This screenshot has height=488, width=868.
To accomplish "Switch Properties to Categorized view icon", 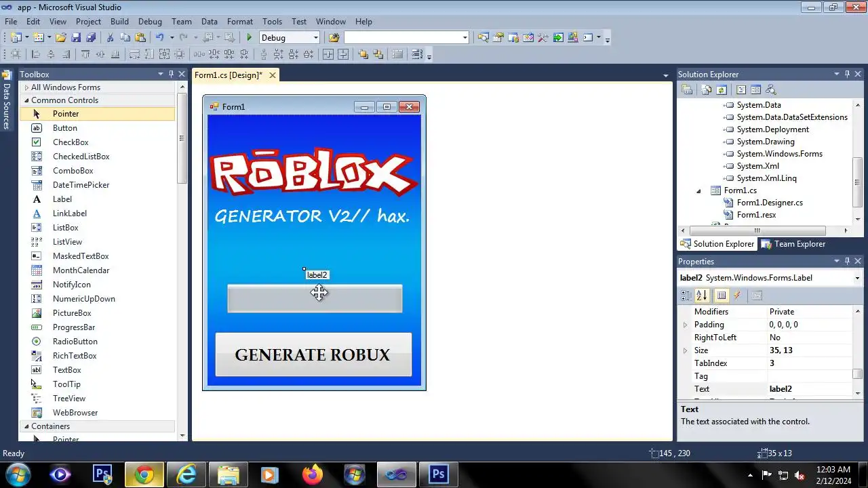I will click(686, 296).
